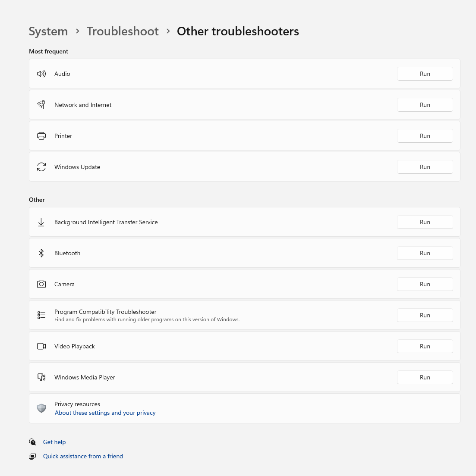The image size is (476, 476).
Task: Run the Background Intelligent Transfer Service troubleshooter
Action: click(x=425, y=222)
